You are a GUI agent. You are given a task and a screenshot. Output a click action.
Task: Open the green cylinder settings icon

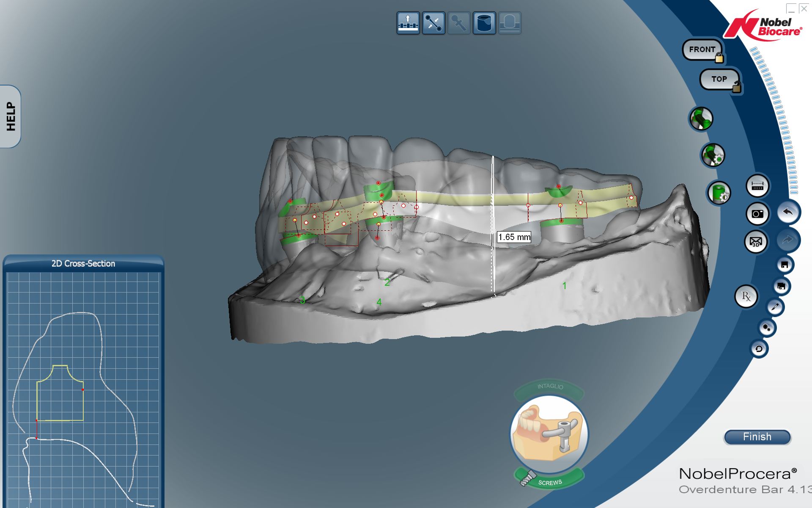click(x=719, y=193)
